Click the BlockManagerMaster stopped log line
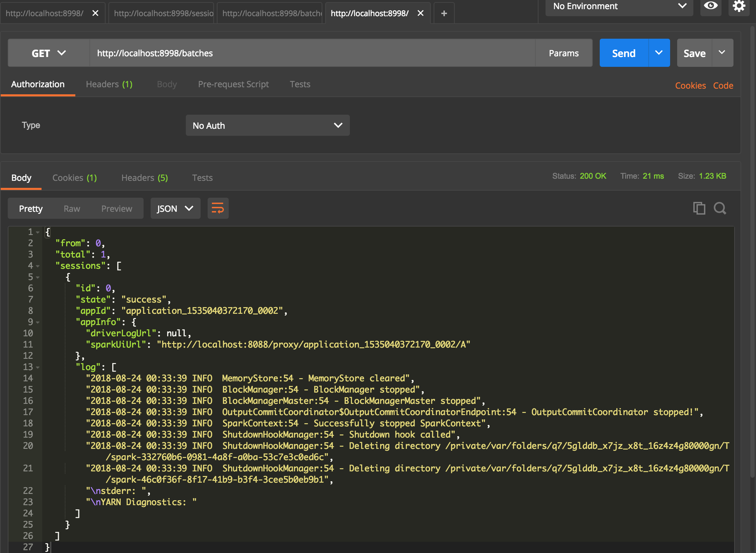This screenshot has height=553, width=756. pos(286,401)
